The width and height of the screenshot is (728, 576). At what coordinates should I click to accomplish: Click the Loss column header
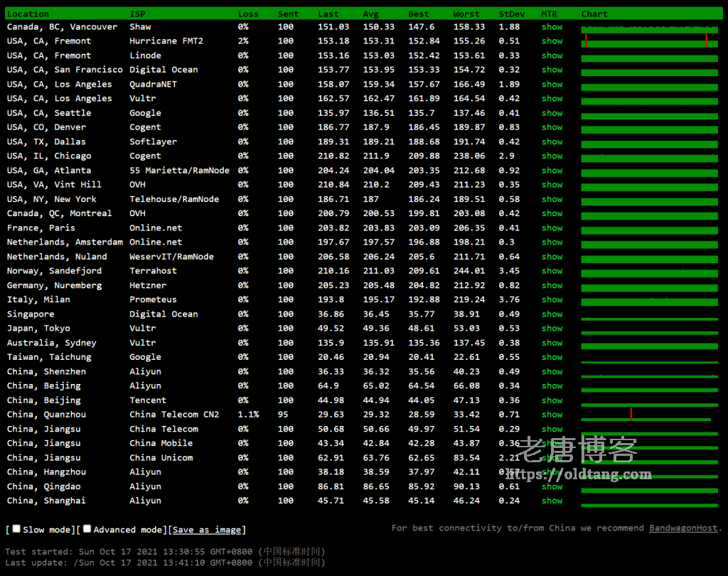tap(248, 14)
